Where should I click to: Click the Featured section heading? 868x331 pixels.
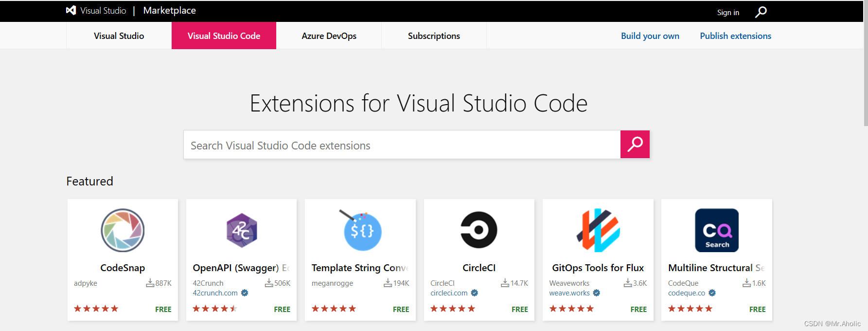pyautogui.click(x=89, y=181)
